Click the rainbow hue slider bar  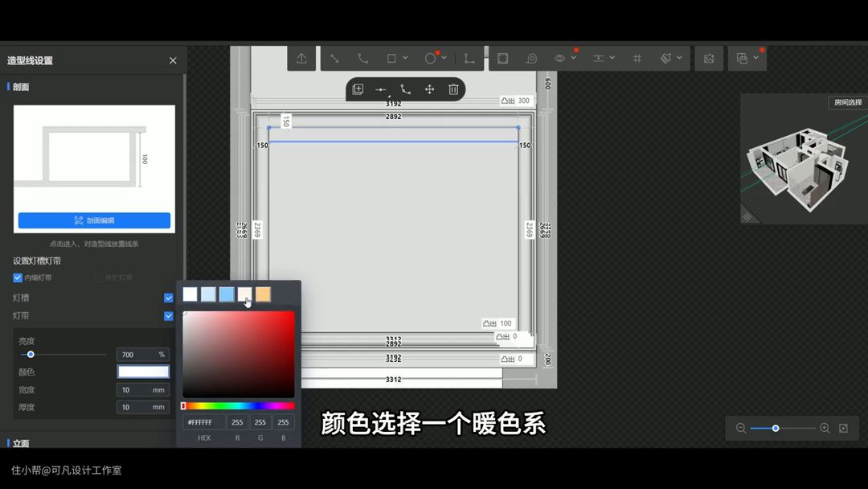[x=239, y=406]
